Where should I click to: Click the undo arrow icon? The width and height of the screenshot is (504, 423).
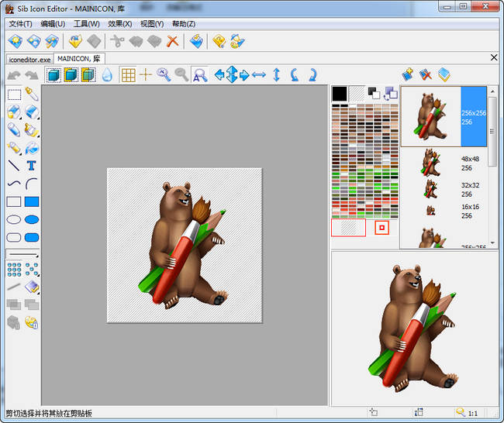[x=14, y=75]
